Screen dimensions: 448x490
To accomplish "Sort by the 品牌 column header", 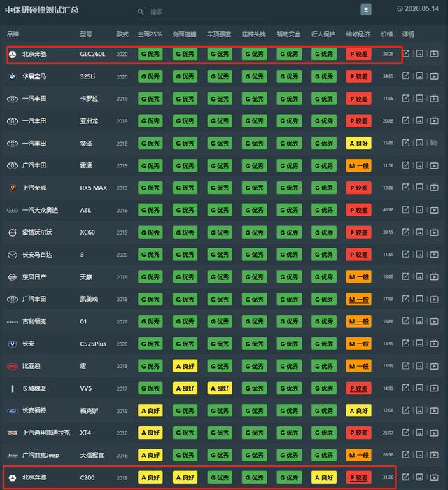I will click(x=13, y=34).
